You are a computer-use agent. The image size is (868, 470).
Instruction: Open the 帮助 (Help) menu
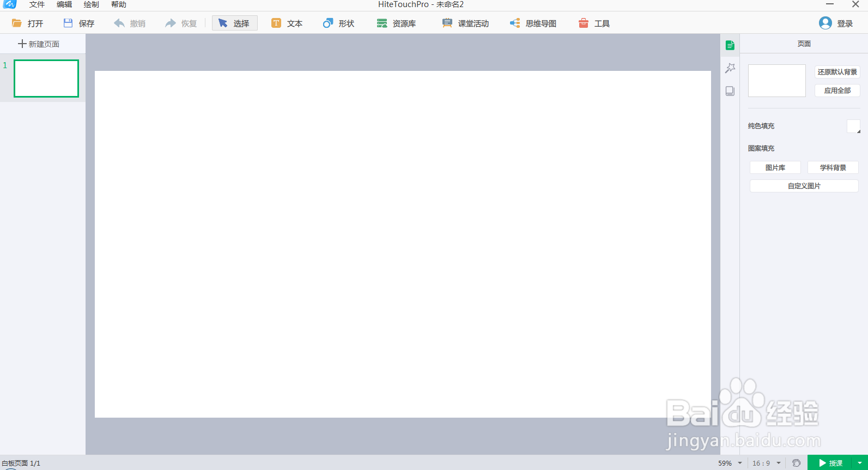pos(119,4)
